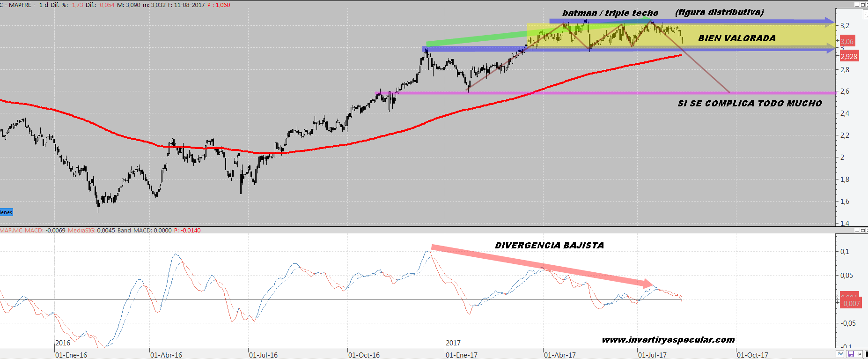Viewport: 868px width, 359px height.
Task: Click the 01-Ene-17 date on time axis
Action: click(x=461, y=355)
